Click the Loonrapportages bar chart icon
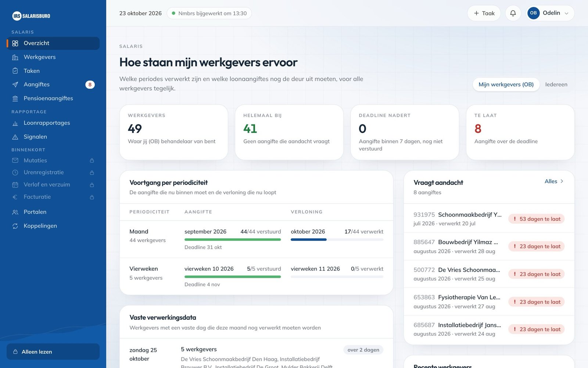Viewport: 588px width, 368px height. [15, 123]
